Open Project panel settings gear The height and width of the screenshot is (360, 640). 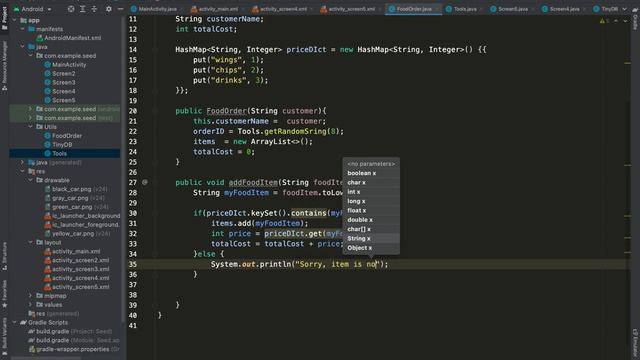[x=109, y=9]
